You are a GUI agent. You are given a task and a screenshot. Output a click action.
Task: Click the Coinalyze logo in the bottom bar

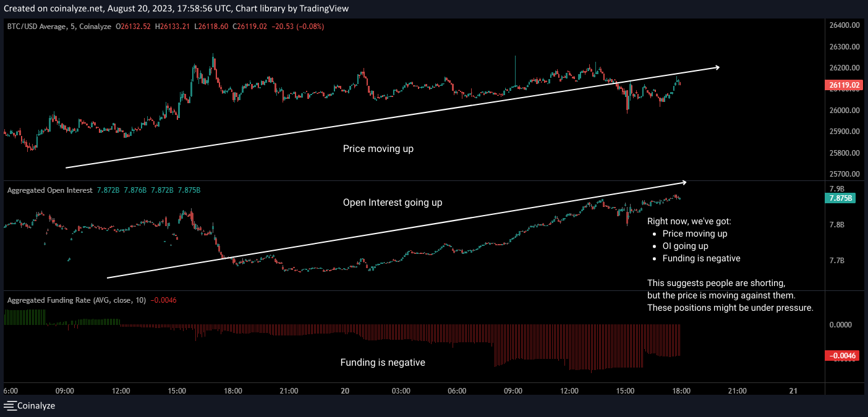click(x=36, y=406)
